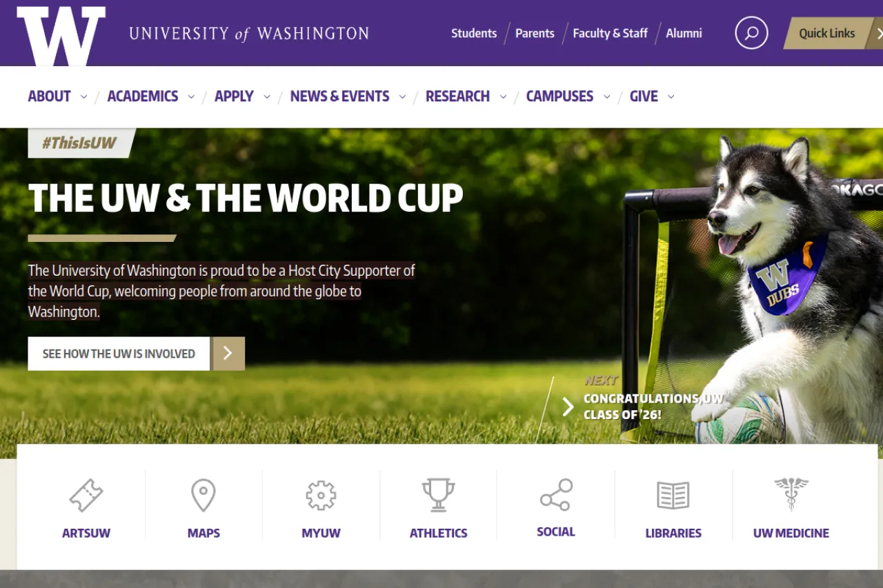This screenshot has height=588, width=883.
Task: Expand the Academics menu chevron
Action: pos(191,97)
